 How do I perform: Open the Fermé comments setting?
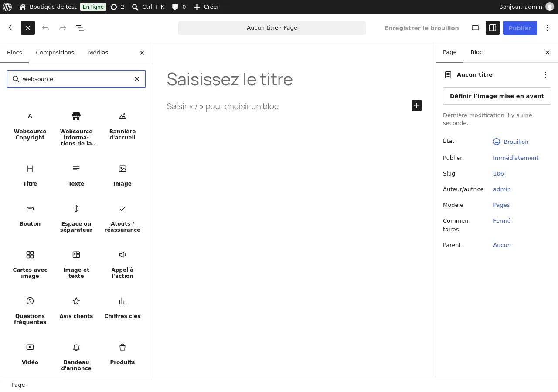pyautogui.click(x=502, y=220)
